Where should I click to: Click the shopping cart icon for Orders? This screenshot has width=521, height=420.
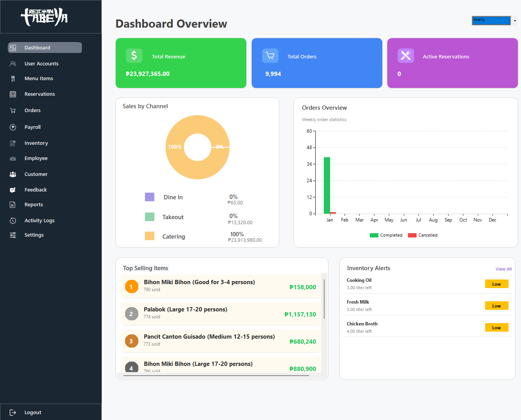13,110
